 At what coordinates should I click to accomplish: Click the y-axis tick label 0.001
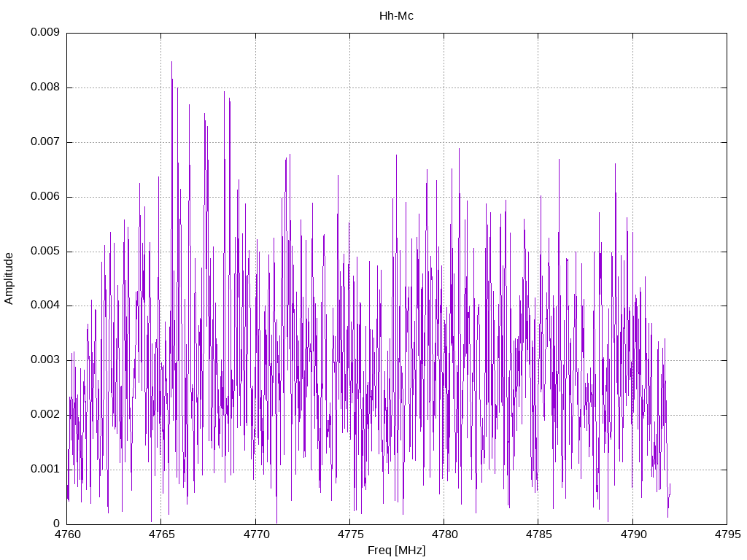click(x=45, y=469)
